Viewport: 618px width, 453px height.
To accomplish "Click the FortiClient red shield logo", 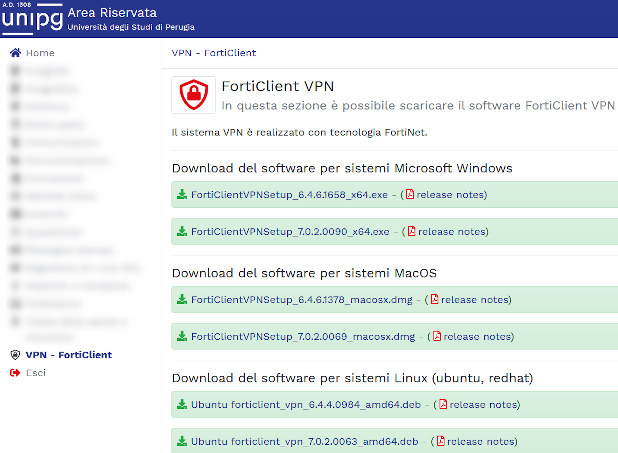I will tap(194, 95).
